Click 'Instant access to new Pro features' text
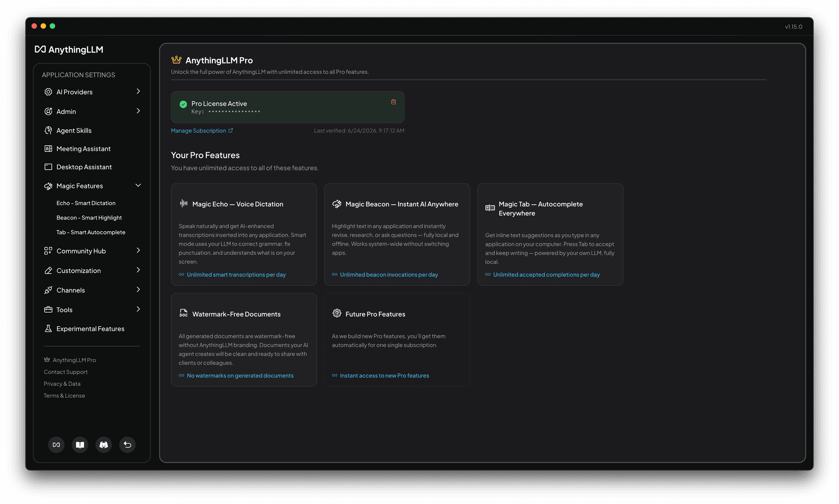 [384, 375]
